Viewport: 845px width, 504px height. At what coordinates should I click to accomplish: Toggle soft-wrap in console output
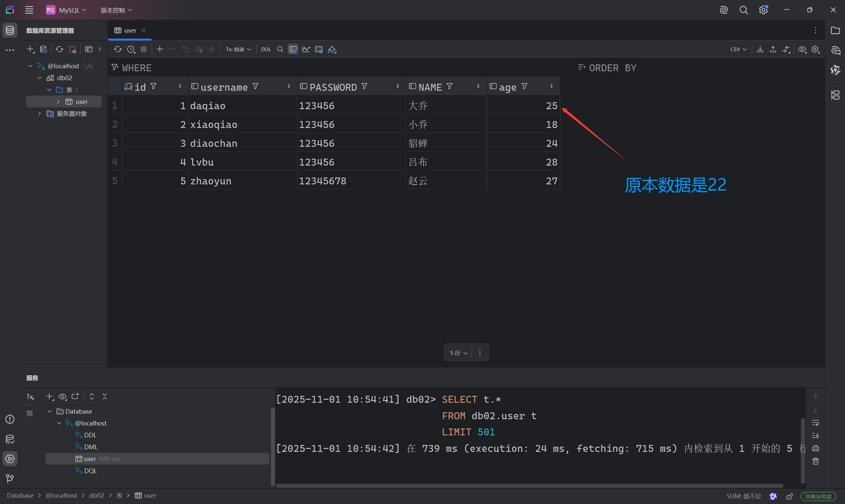[x=815, y=423]
